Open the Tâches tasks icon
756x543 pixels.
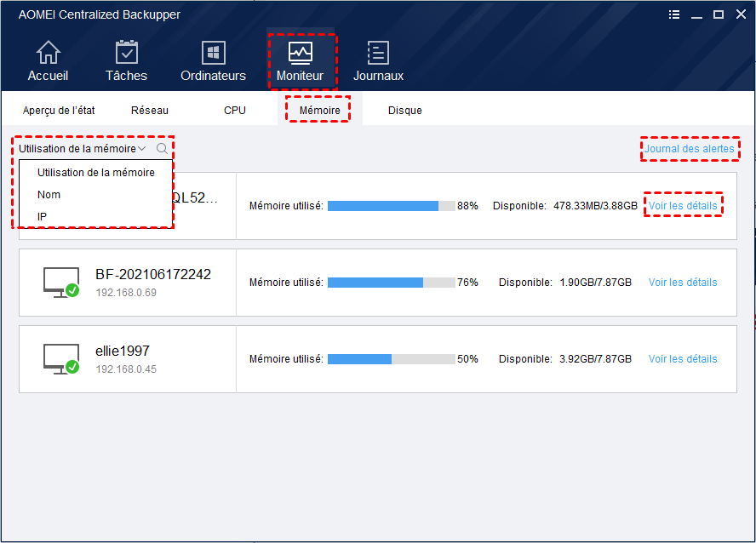pos(126,53)
